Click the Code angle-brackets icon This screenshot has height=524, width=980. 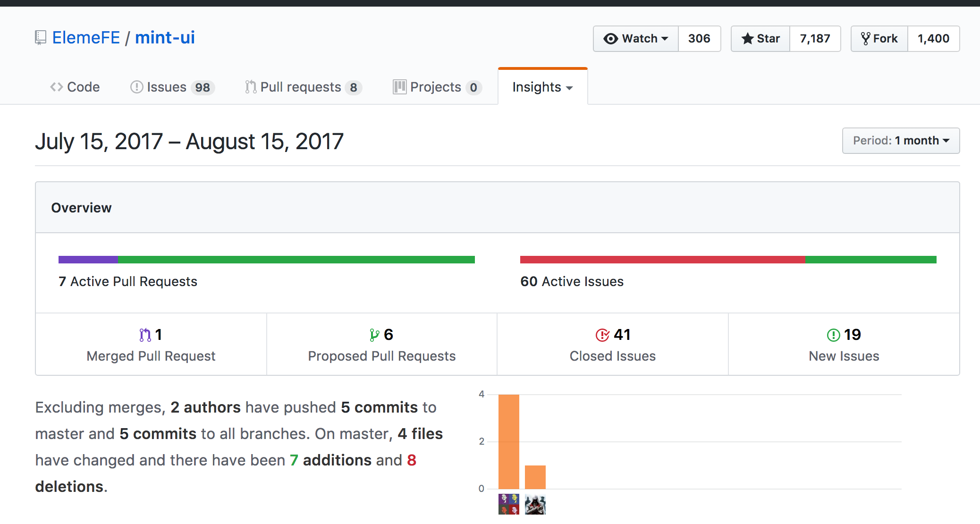[57, 87]
